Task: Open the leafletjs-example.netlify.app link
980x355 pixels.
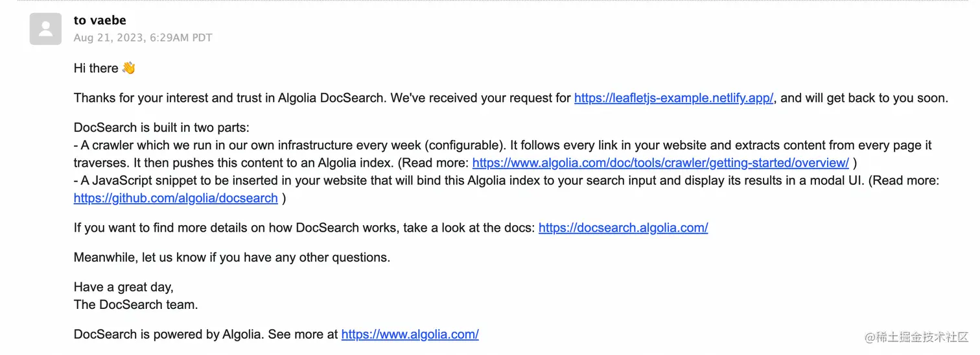Action: coord(673,98)
